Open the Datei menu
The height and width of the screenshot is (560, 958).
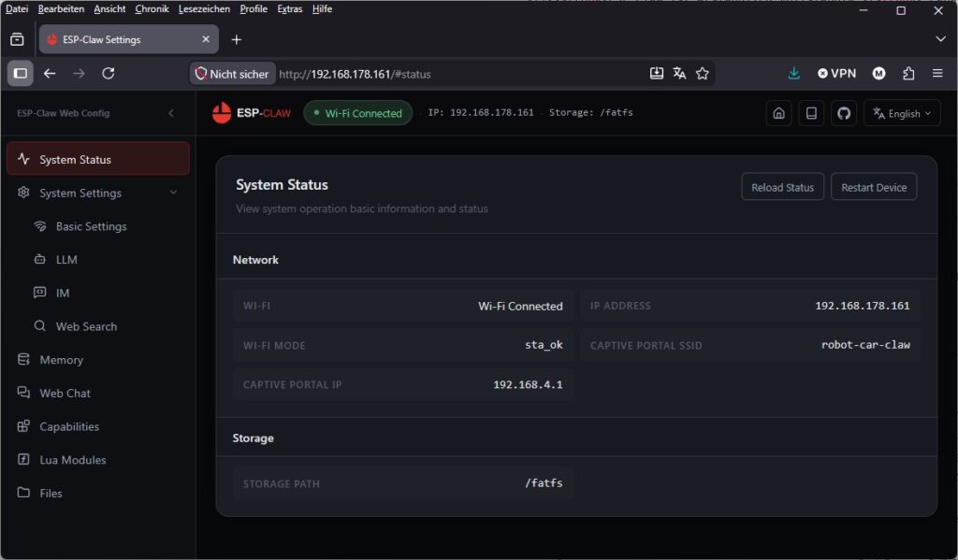(17, 8)
